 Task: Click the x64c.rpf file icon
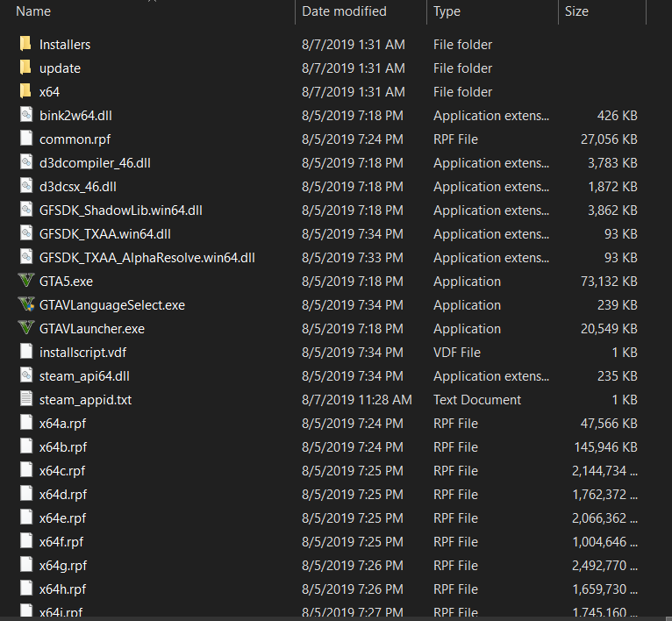(x=26, y=470)
